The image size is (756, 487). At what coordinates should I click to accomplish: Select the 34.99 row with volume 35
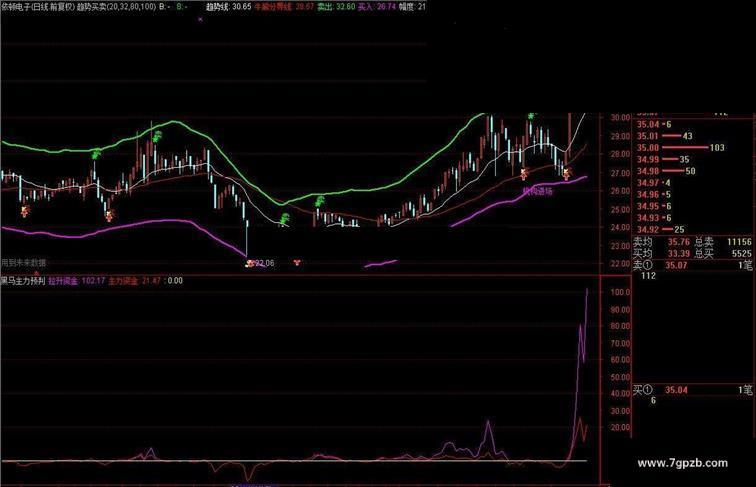(x=663, y=159)
